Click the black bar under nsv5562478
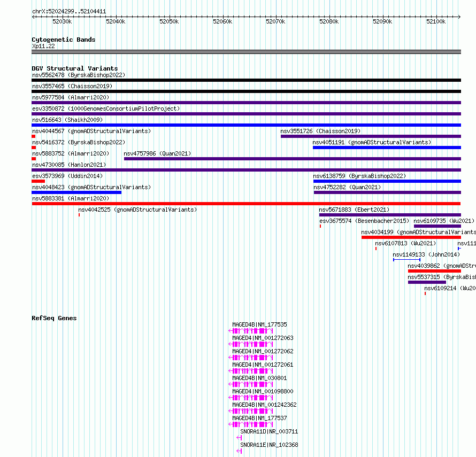Viewport: 476px width, 457px height. pyautogui.click(x=246, y=80)
